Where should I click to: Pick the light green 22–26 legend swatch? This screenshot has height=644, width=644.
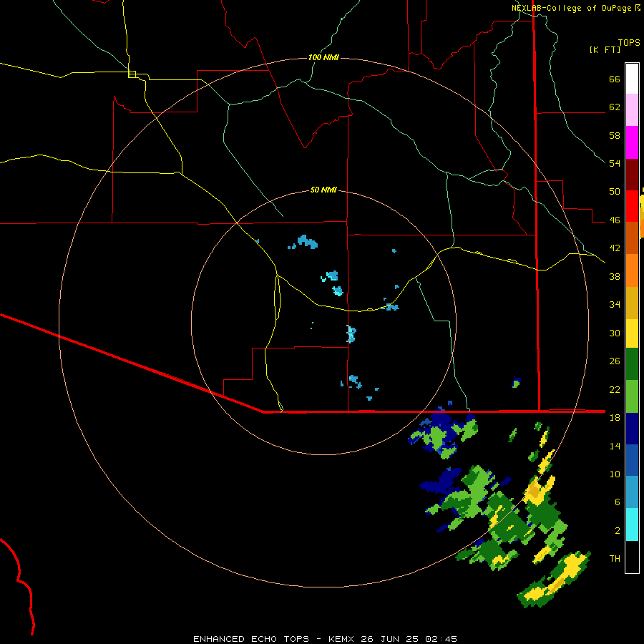[632, 396]
